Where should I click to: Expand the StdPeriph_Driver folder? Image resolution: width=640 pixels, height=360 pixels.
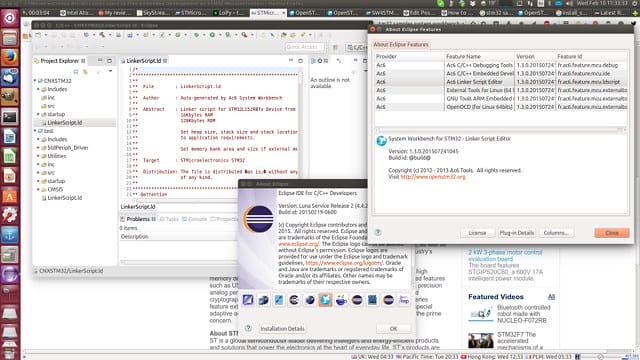38,148
